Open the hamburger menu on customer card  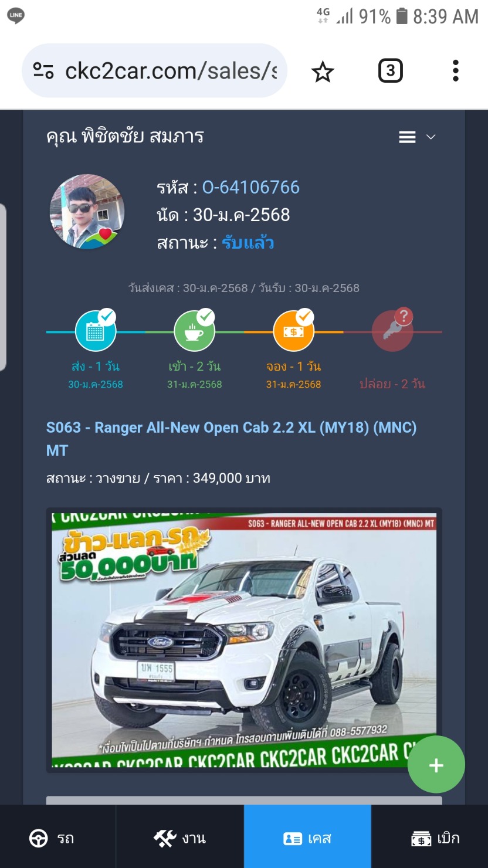(407, 137)
